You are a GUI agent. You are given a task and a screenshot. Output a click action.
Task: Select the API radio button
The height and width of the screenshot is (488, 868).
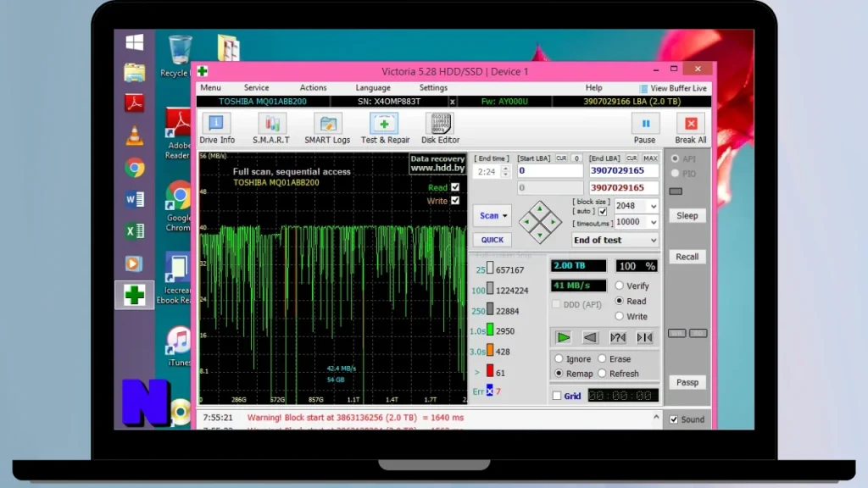pos(675,158)
